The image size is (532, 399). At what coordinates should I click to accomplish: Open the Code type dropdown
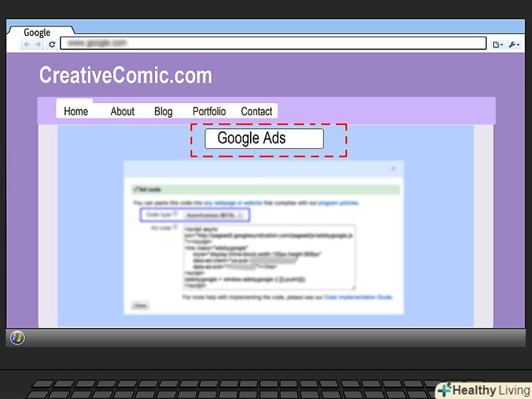click(x=213, y=215)
